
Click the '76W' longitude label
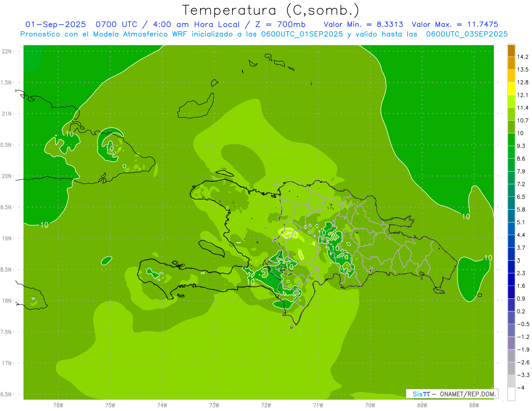(58, 405)
